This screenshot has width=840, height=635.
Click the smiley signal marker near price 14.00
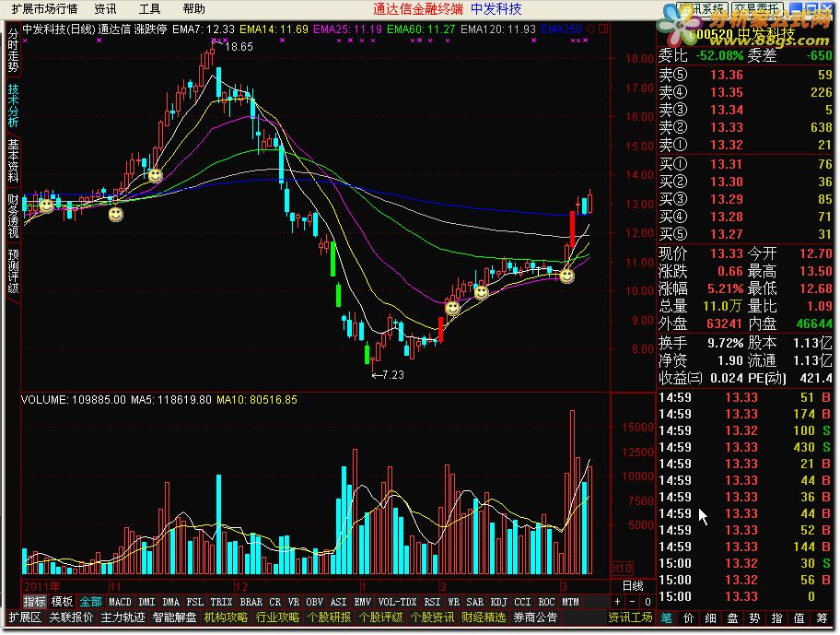[x=156, y=175]
